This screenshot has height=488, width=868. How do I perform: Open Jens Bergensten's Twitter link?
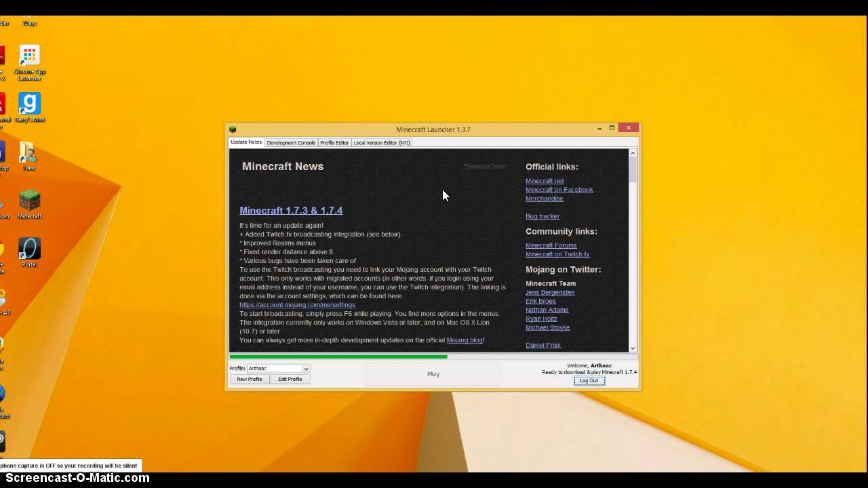[x=550, y=292]
